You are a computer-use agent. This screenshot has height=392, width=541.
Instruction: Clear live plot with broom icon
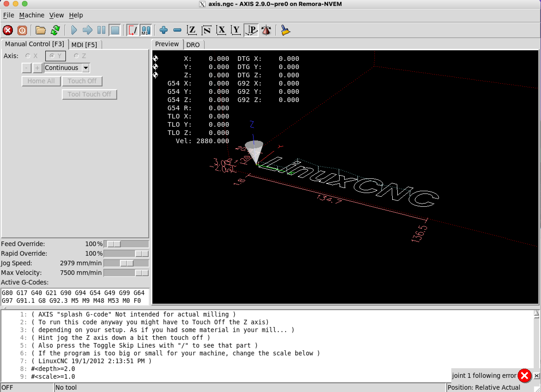click(x=286, y=30)
